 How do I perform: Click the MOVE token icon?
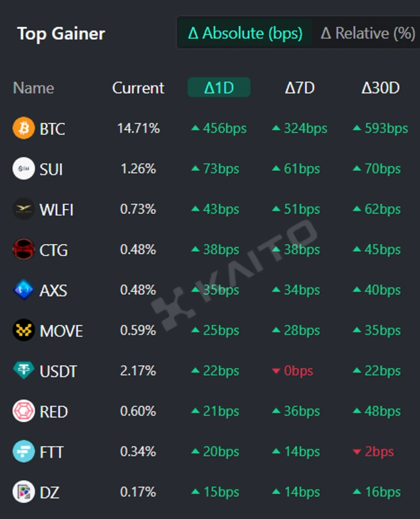[x=24, y=330]
